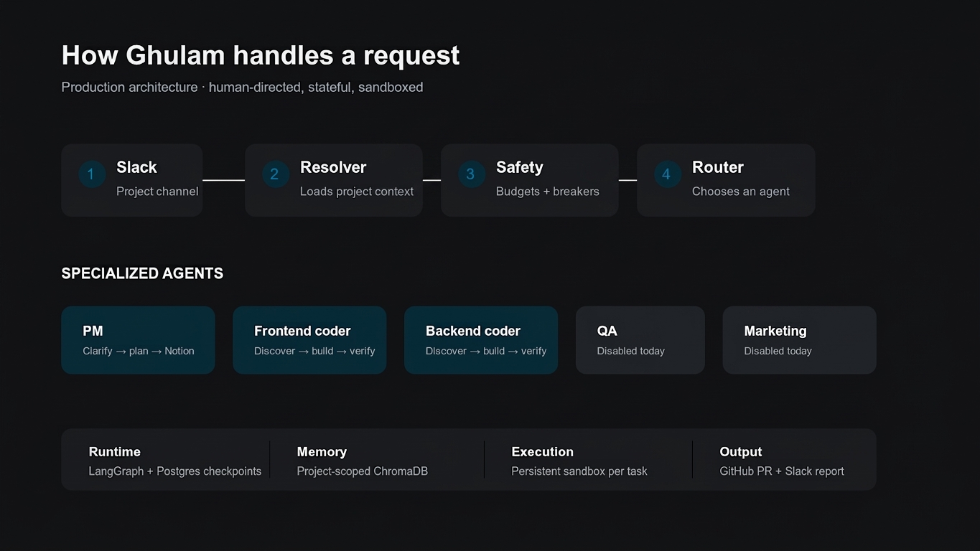Click the Router step title
Image resolution: width=980 pixels, height=551 pixels.
[x=718, y=167]
